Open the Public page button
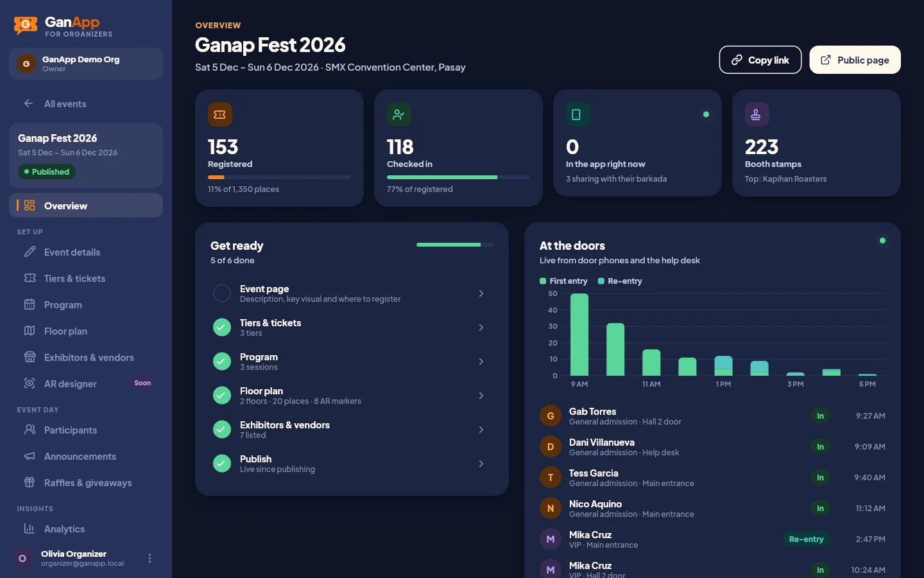 [x=855, y=60]
